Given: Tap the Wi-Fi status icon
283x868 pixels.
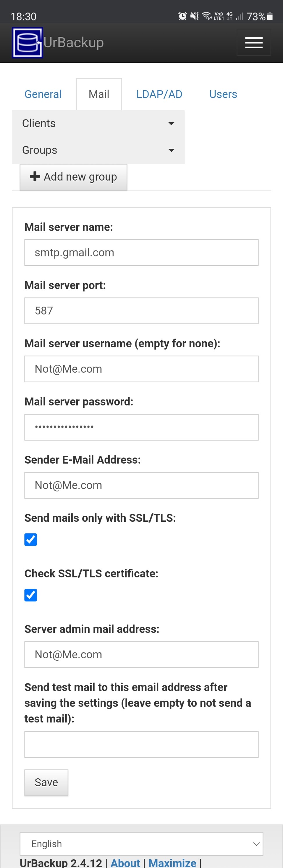Looking at the screenshot, I should pos(206,16).
